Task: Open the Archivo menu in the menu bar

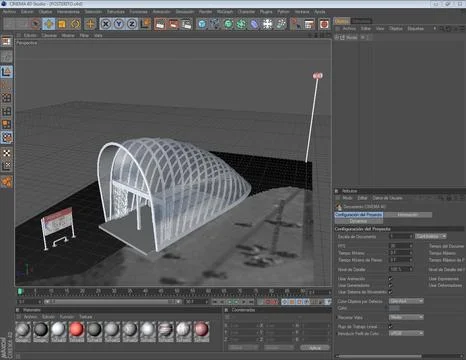Action: [9, 12]
